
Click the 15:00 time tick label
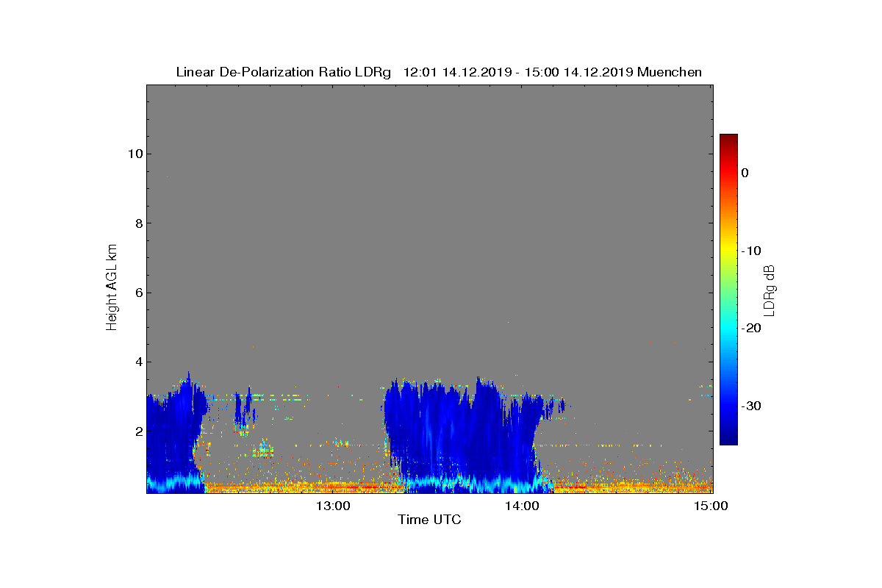click(711, 506)
